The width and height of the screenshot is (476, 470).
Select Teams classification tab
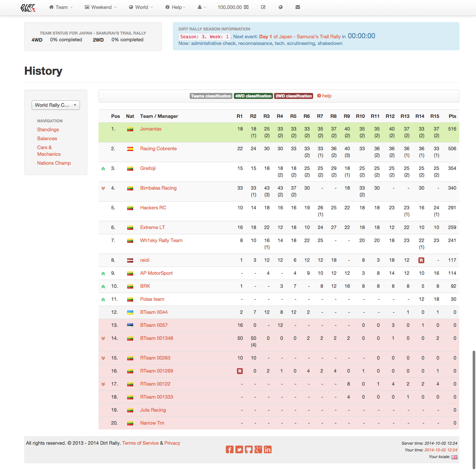click(211, 96)
